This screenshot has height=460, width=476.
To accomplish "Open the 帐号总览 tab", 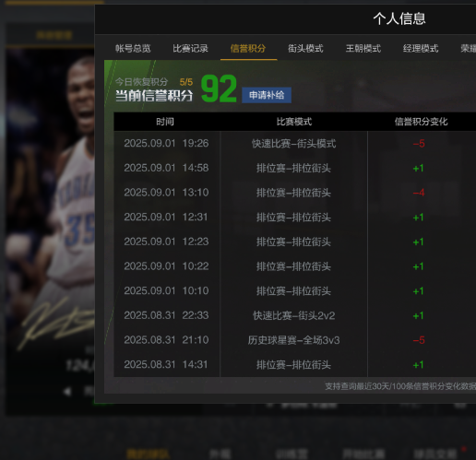I will tap(133, 49).
